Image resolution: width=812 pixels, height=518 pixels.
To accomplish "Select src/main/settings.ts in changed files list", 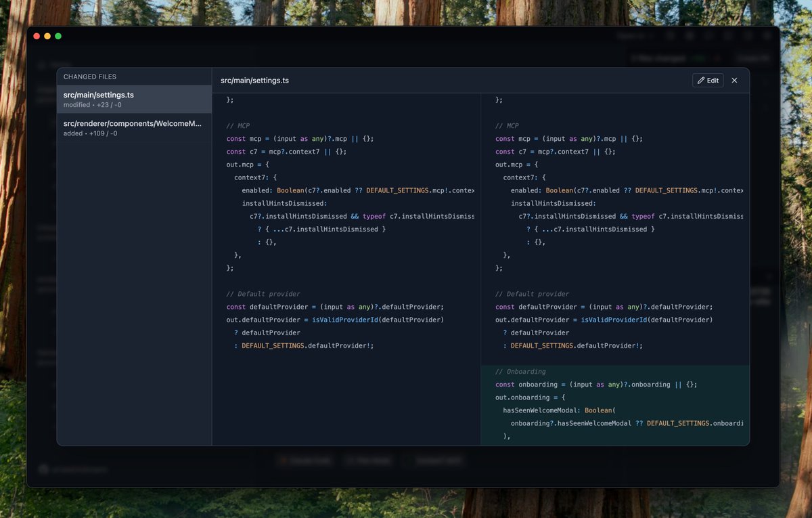I will click(134, 100).
